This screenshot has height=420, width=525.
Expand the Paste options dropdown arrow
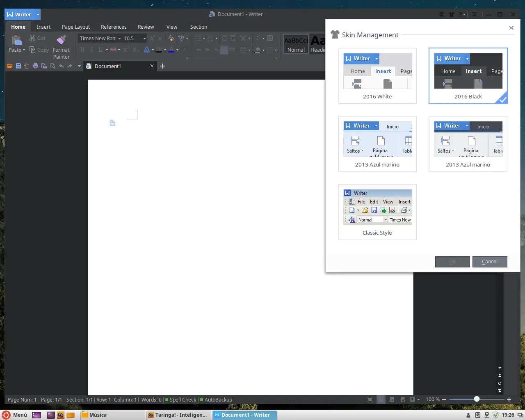(24, 50)
